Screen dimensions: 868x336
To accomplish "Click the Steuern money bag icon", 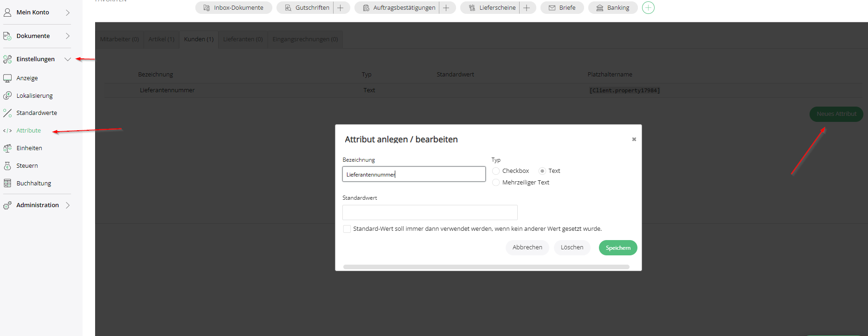I will point(7,166).
